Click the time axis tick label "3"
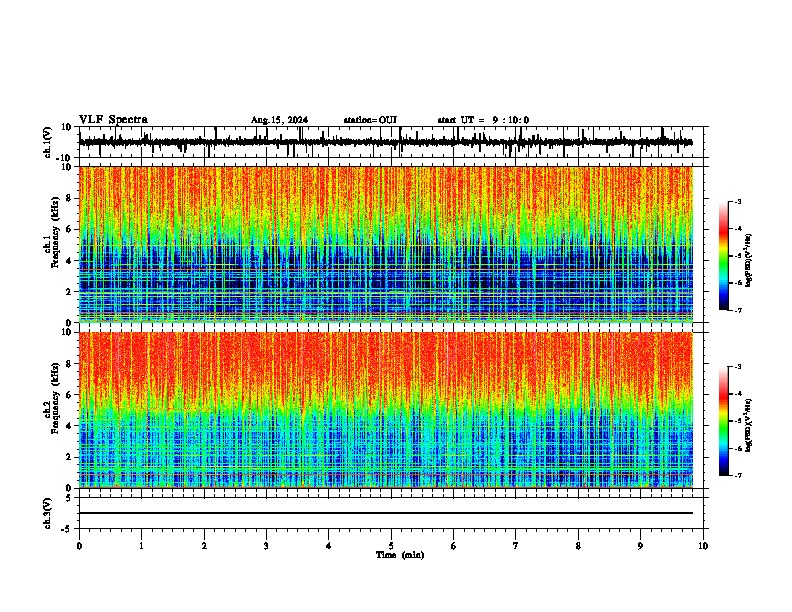The image size is (792, 612). click(266, 546)
